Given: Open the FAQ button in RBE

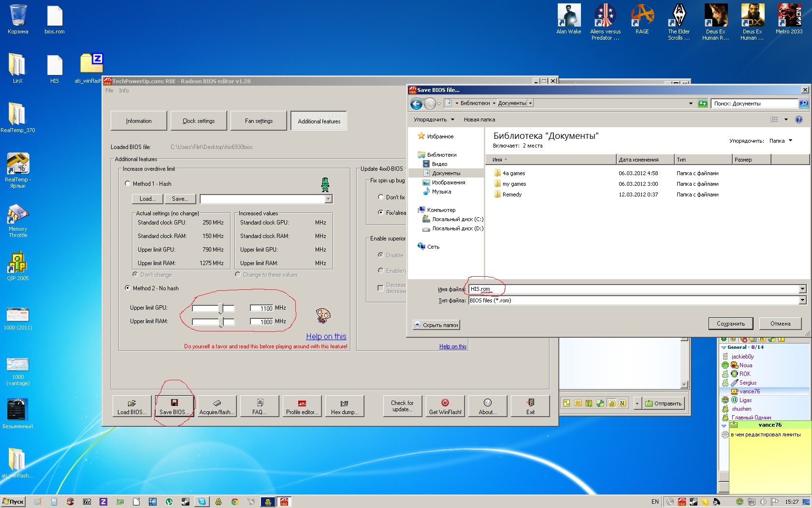Looking at the screenshot, I should click(x=260, y=406).
